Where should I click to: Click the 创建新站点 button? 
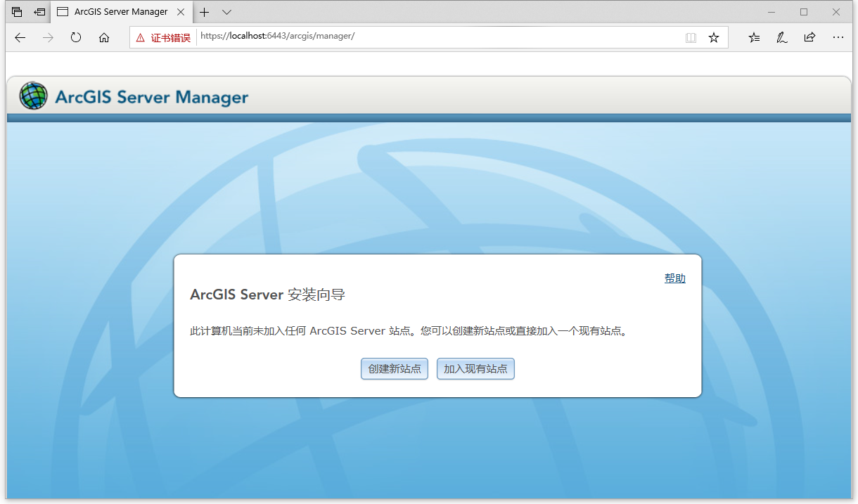395,369
